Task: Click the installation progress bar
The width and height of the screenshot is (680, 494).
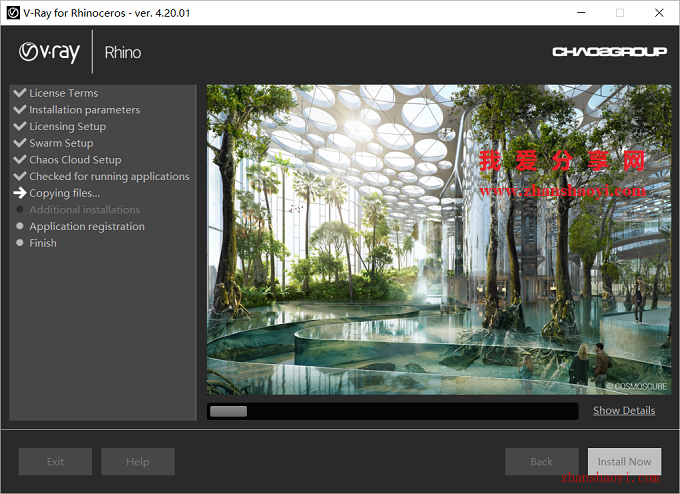Action: (392, 411)
